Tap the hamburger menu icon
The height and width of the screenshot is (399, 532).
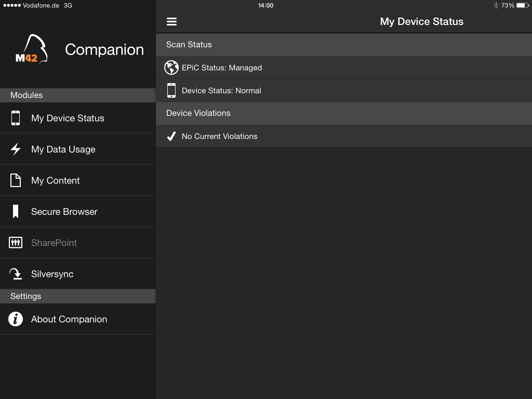[171, 22]
